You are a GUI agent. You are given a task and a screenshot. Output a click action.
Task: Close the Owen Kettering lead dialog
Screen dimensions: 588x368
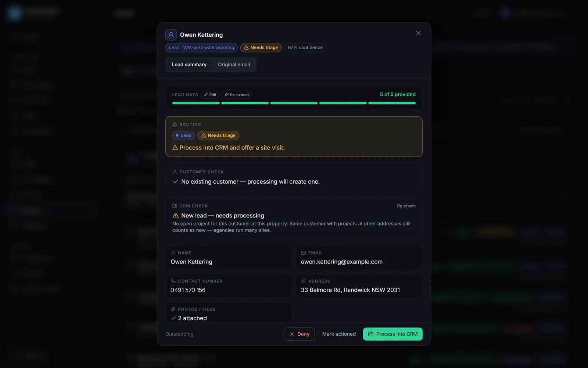[418, 33]
